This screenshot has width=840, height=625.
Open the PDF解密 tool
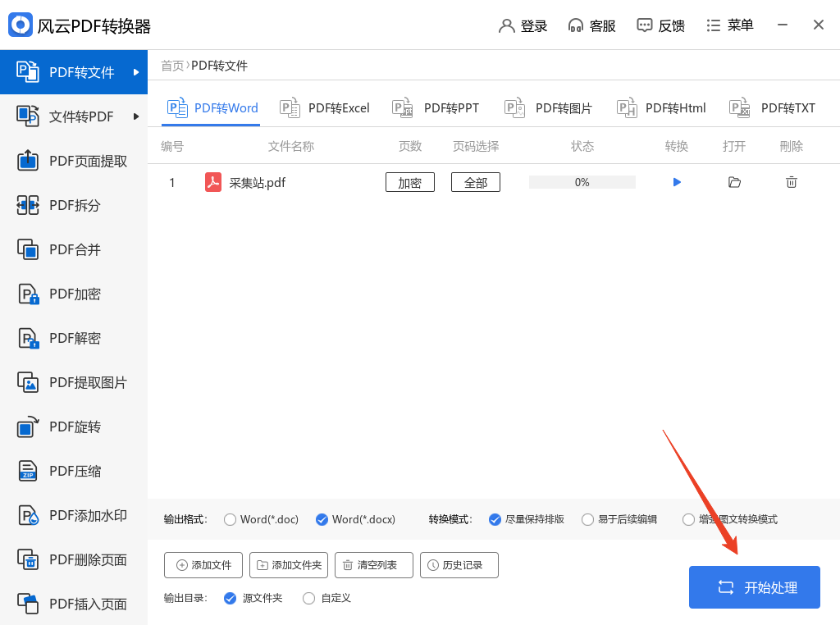(x=73, y=338)
